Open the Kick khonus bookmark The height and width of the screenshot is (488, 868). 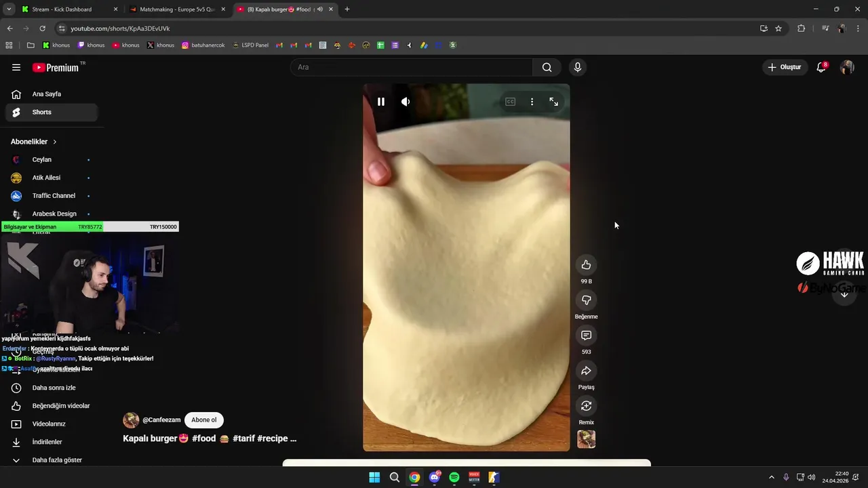coord(56,45)
